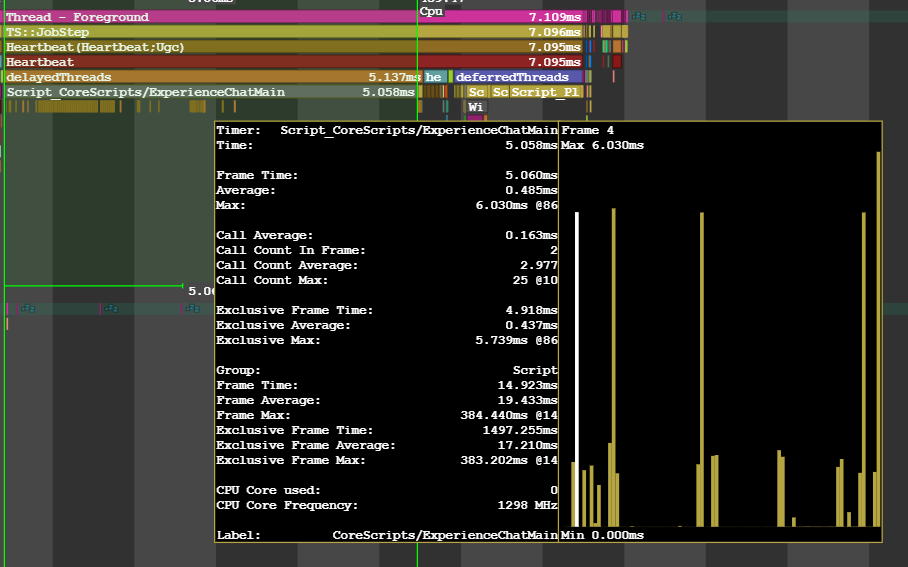Click the Heartbeat(Heartbeat;Ugc) timer bar
The height and width of the screenshot is (567, 908).
coord(294,47)
